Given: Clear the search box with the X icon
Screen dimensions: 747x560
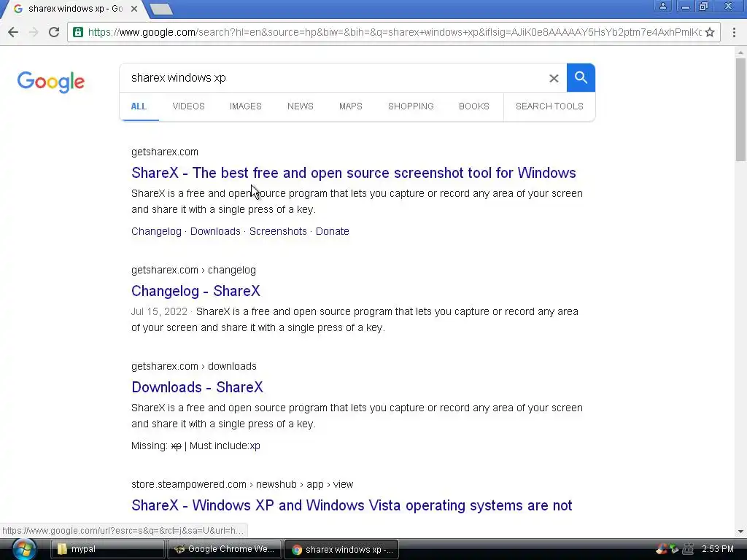Looking at the screenshot, I should coord(554,78).
